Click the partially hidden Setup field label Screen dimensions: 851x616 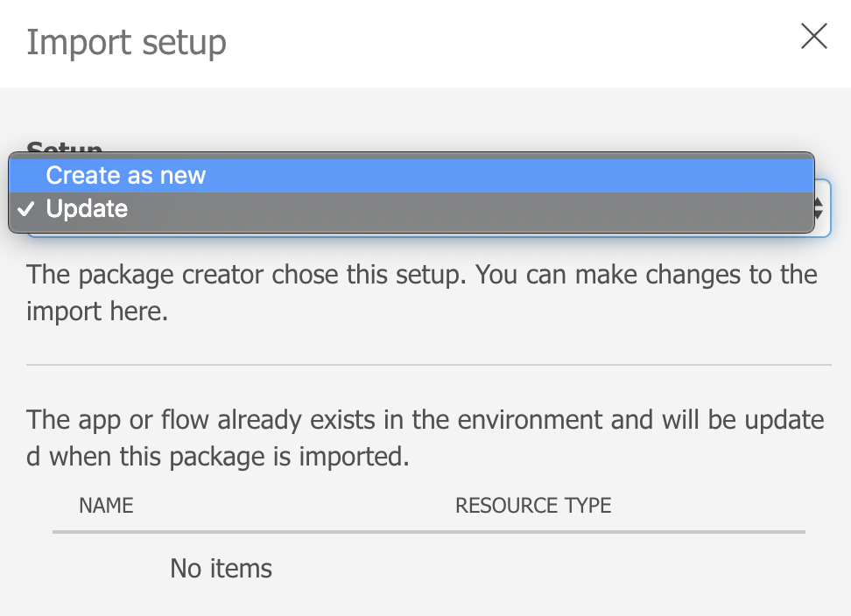(x=65, y=147)
